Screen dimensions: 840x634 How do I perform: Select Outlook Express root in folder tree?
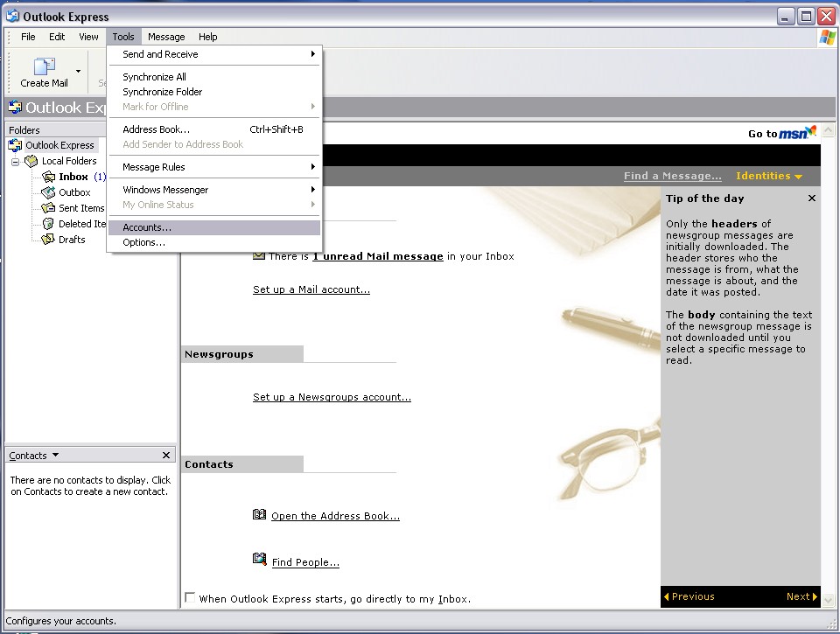pyautogui.click(x=59, y=145)
